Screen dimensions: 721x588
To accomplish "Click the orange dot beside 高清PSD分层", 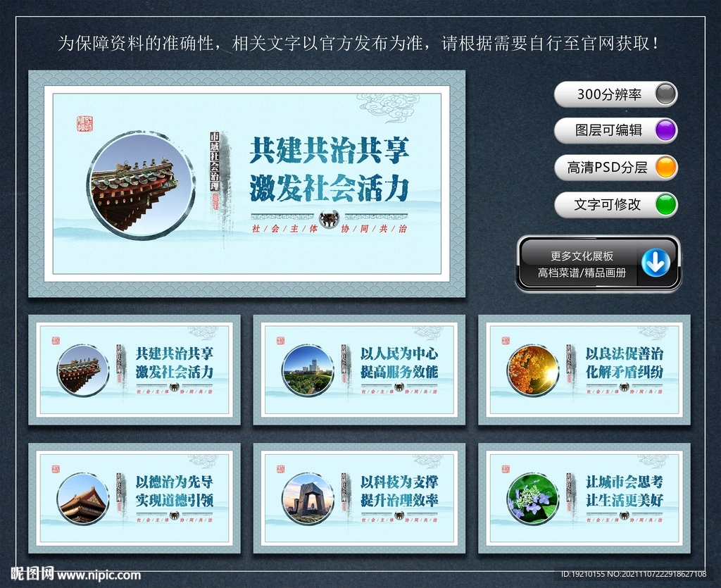I will coord(665,167).
